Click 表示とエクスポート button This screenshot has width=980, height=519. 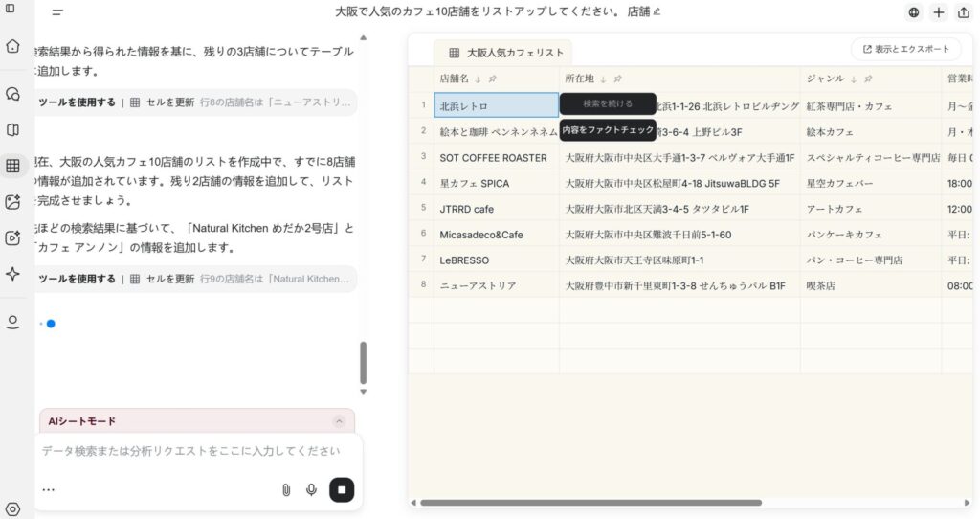click(x=905, y=49)
